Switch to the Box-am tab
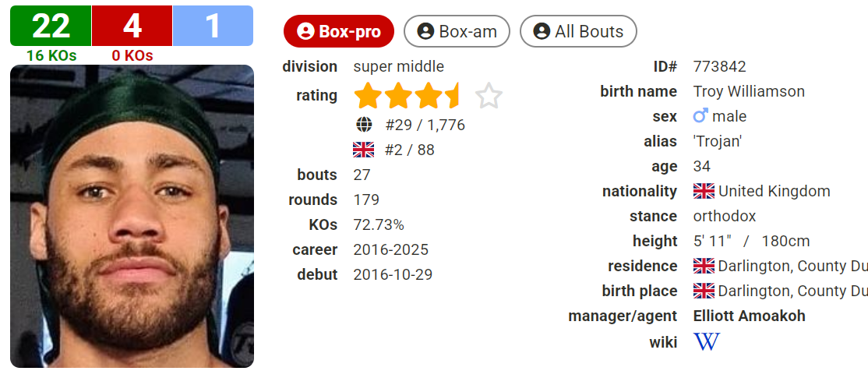Screen dimensions: 868x378 coord(457,31)
